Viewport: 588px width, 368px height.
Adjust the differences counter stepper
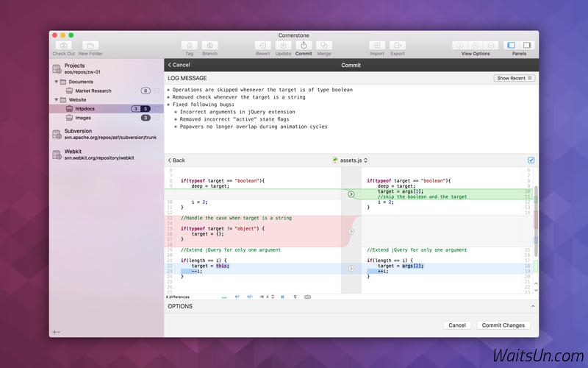coord(273,297)
